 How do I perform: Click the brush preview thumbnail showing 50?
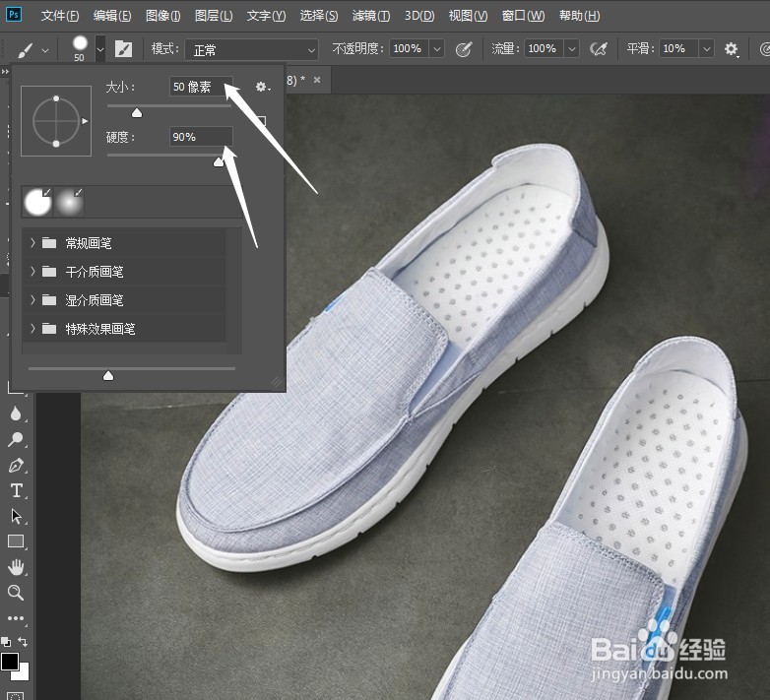(x=80, y=48)
